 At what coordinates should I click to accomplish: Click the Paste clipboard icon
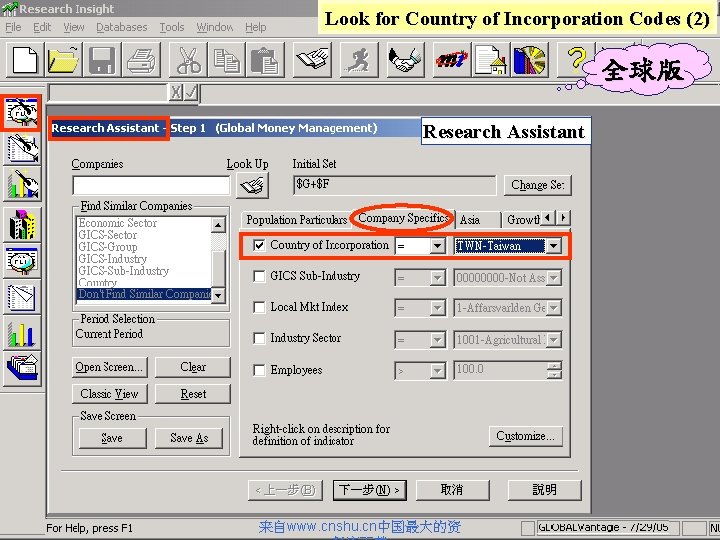(265, 60)
